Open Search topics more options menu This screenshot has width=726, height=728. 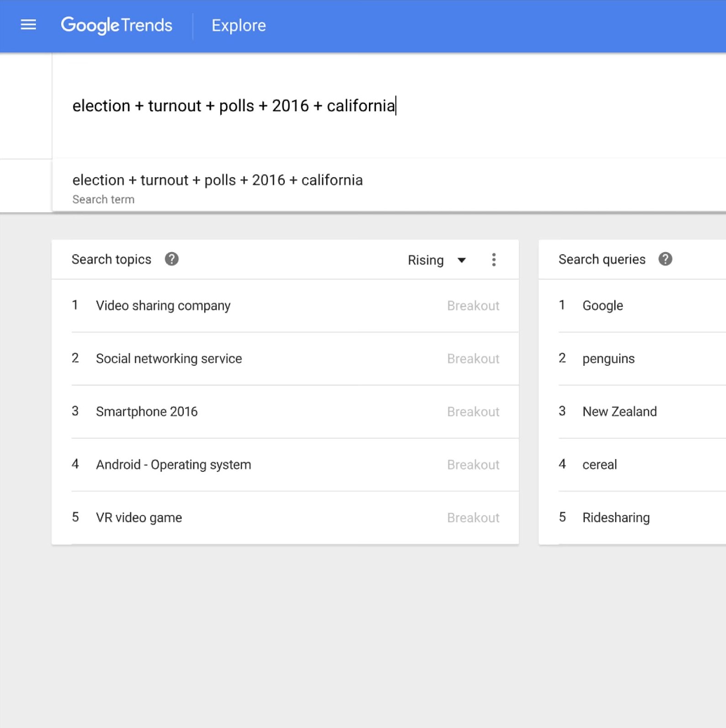[x=494, y=260]
